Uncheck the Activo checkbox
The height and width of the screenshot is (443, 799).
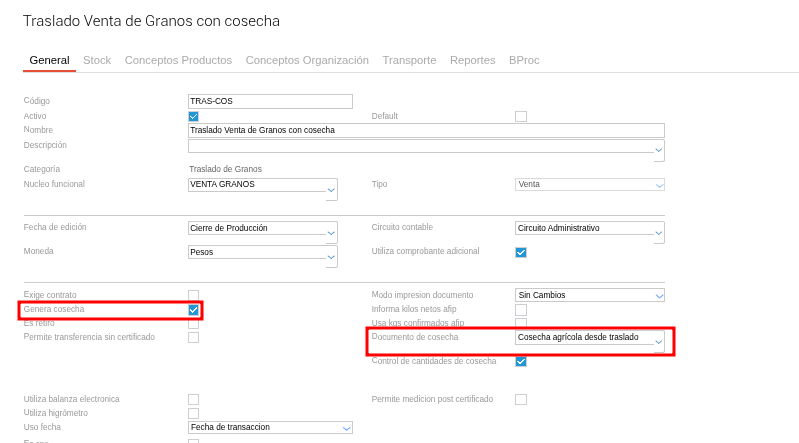click(194, 116)
